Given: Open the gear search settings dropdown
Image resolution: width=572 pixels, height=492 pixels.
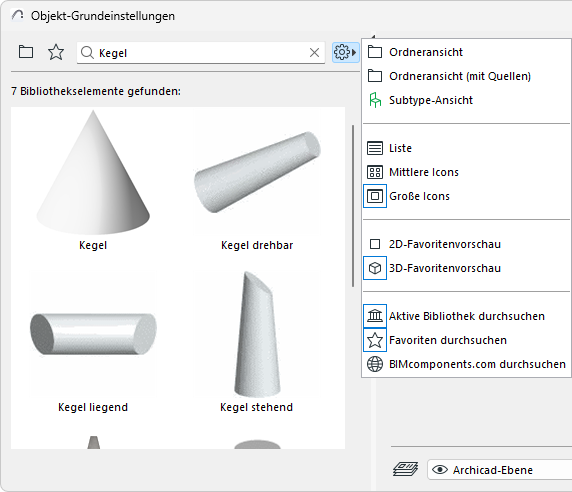Looking at the screenshot, I should pyautogui.click(x=345, y=53).
